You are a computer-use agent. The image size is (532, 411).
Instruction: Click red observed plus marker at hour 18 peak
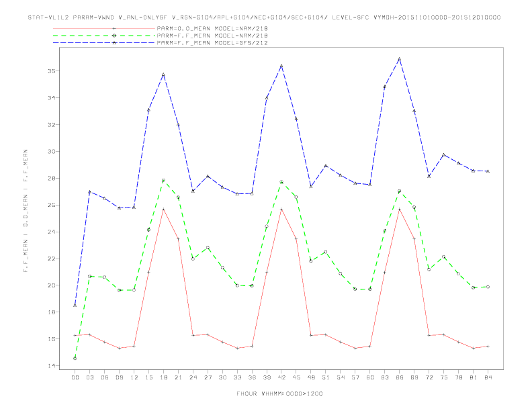tap(163, 210)
